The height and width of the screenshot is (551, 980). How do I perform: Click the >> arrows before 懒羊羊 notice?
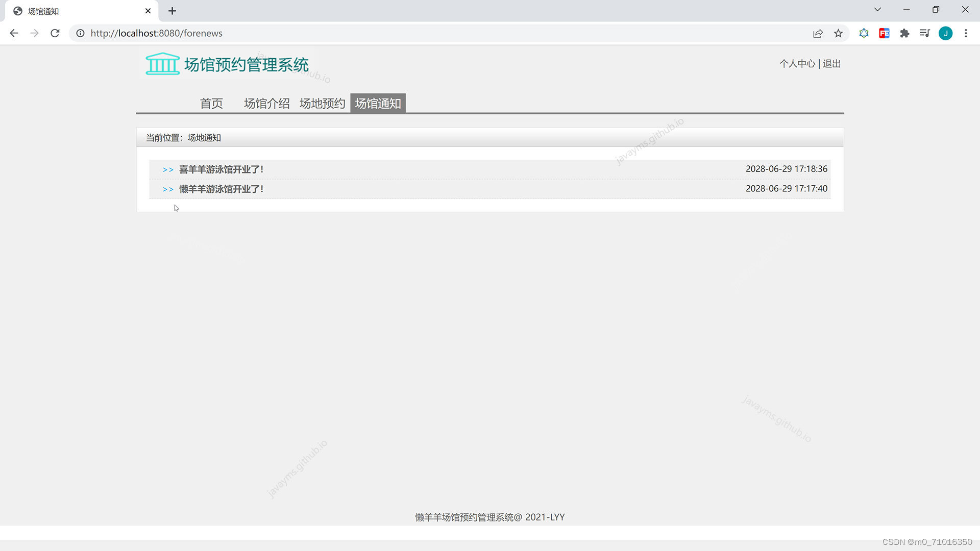click(x=168, y=189)
